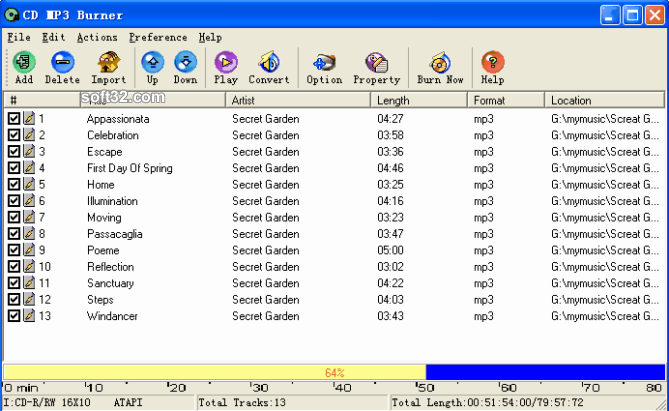Click Total Tracks:13 in status bar
This screenshot has width=669, height=411.
[242, 402]
